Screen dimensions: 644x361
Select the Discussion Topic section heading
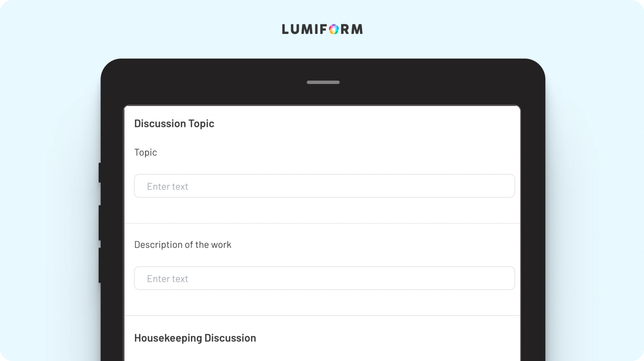[x=174, y=124]
